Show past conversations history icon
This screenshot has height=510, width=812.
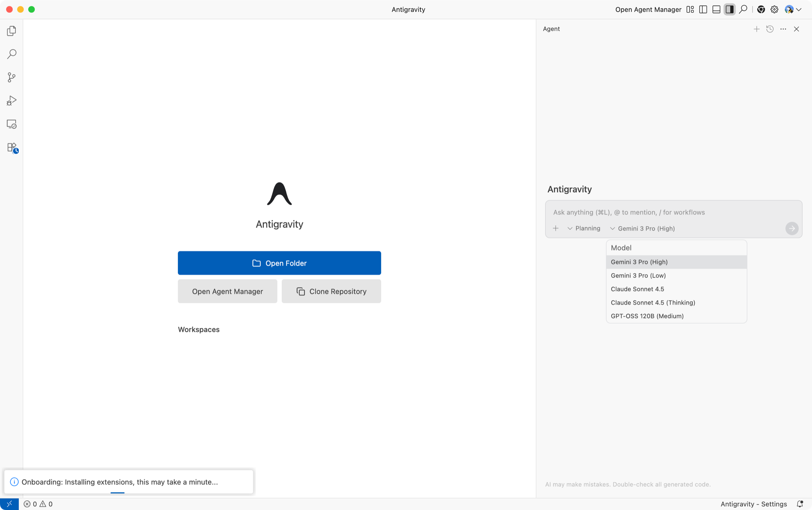(x=770, y=29)
